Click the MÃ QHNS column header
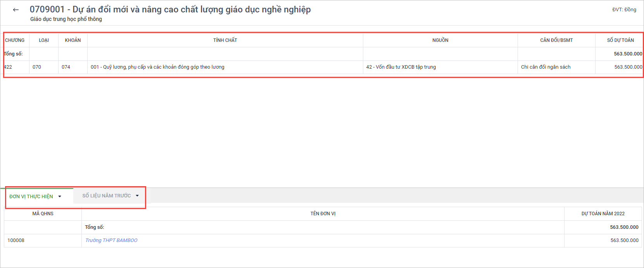644x268 pixels. coord(43,214)
